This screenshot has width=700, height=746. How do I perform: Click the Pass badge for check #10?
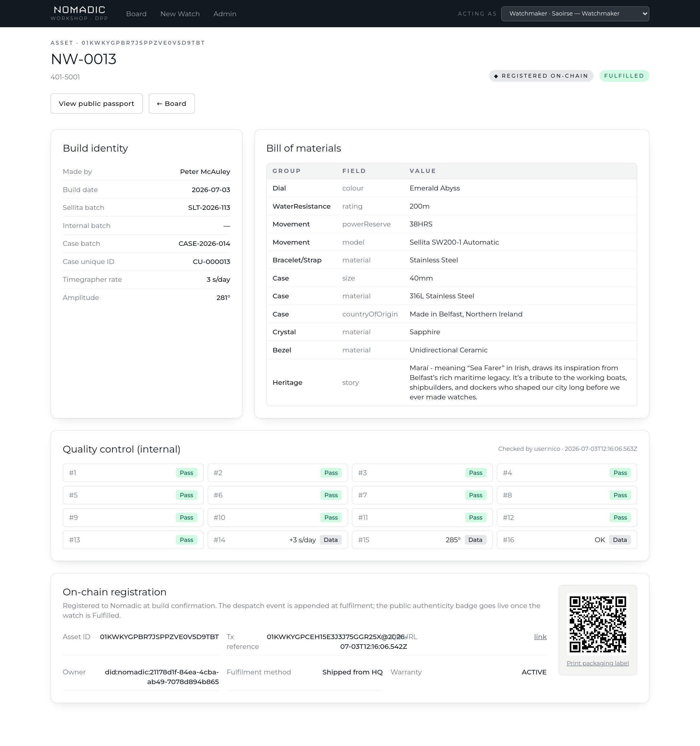point(331,518)
